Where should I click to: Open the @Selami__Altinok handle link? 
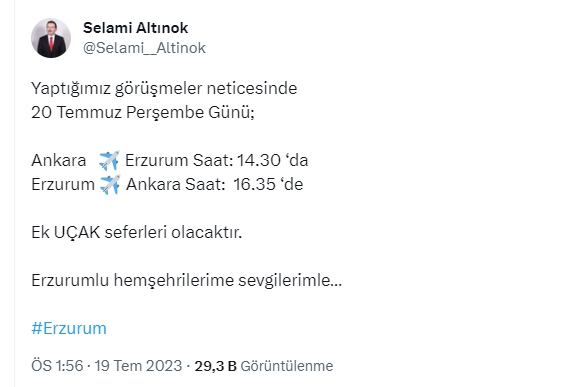[144, 48]
